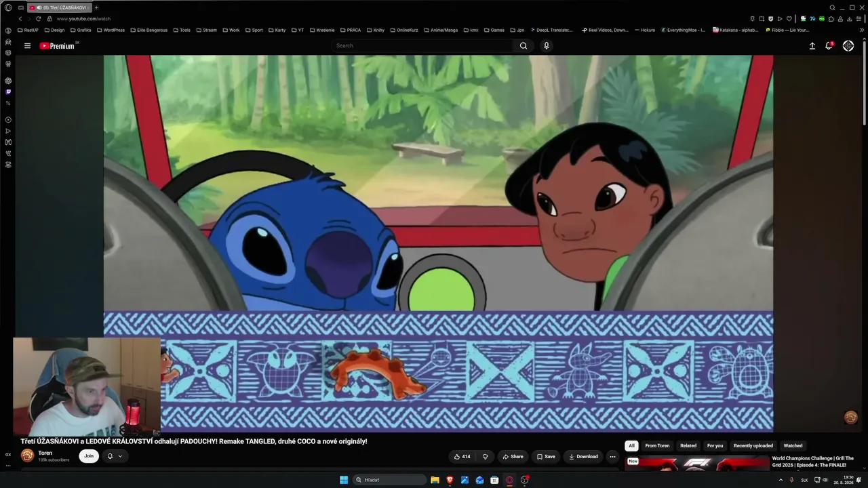
Task: Click the YouTube search input field
Action: click(x=423, y=45)
